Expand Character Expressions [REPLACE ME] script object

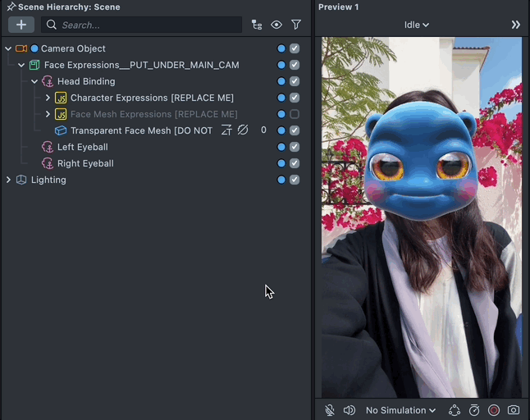coord(48,98)
